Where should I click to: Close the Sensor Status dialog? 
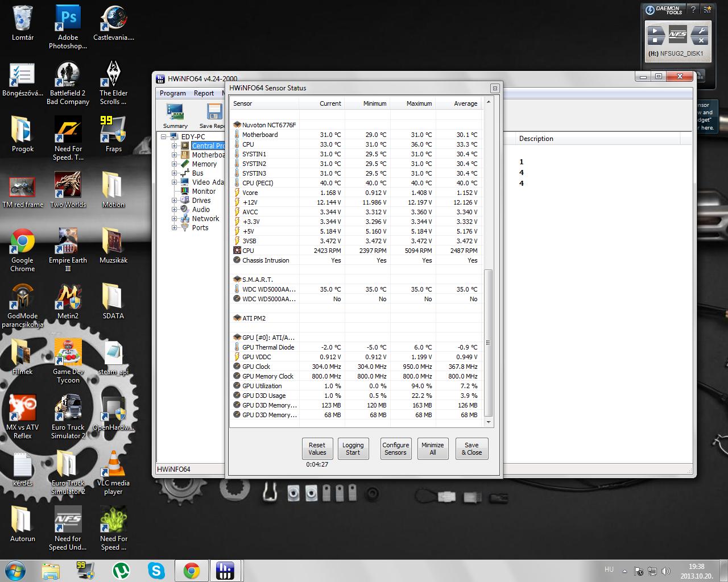[x=495, y=88]
